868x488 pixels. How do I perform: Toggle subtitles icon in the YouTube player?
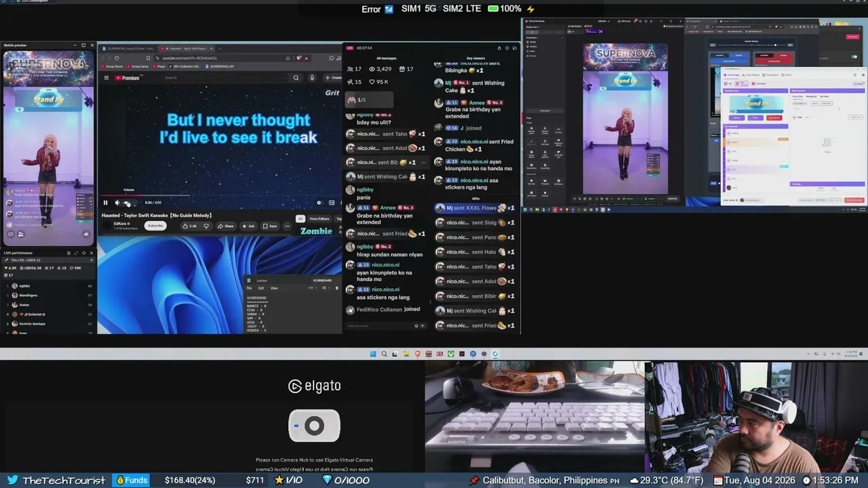(331, 203)
